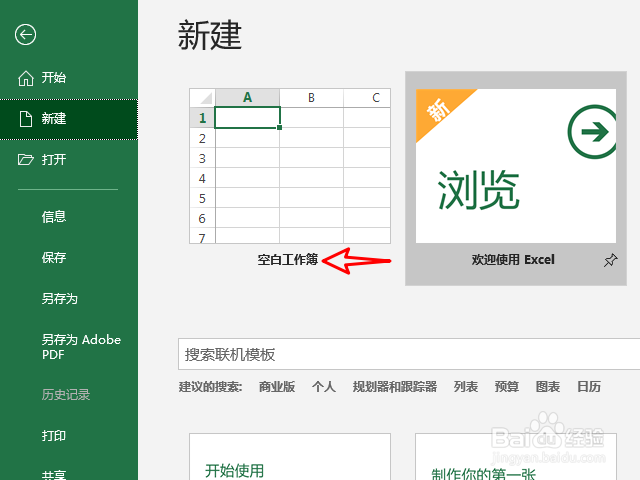Viewport: 640px width, 480px height.
Task: Search suggested category 日历
Action: (589, 387)
